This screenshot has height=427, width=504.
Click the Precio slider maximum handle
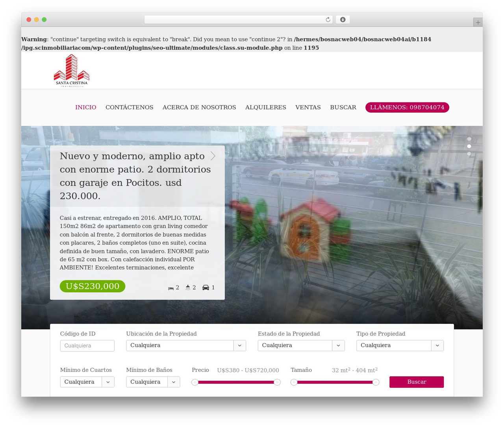coord(277,382)
